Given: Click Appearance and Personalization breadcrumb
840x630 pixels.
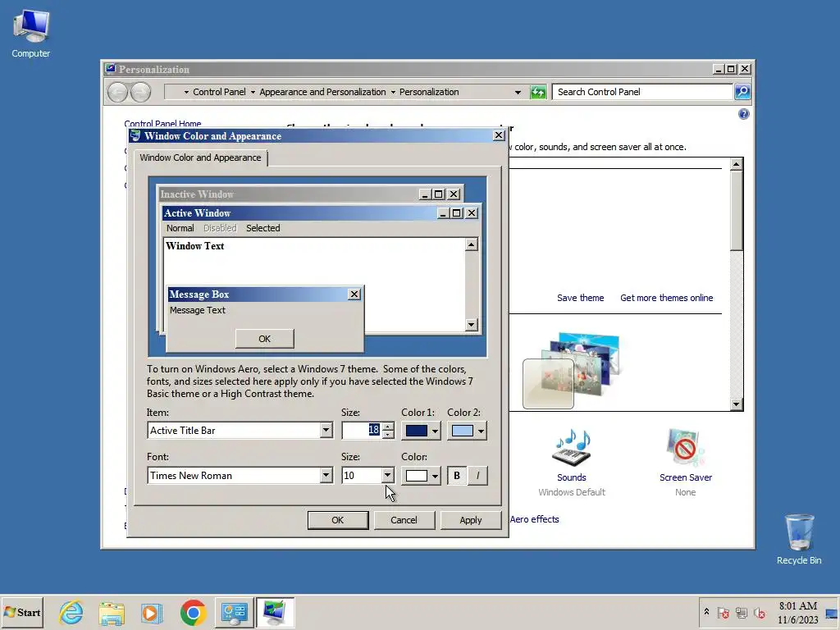Looking at the screenshot, I should pyautogui.click(x=322, y=92).
